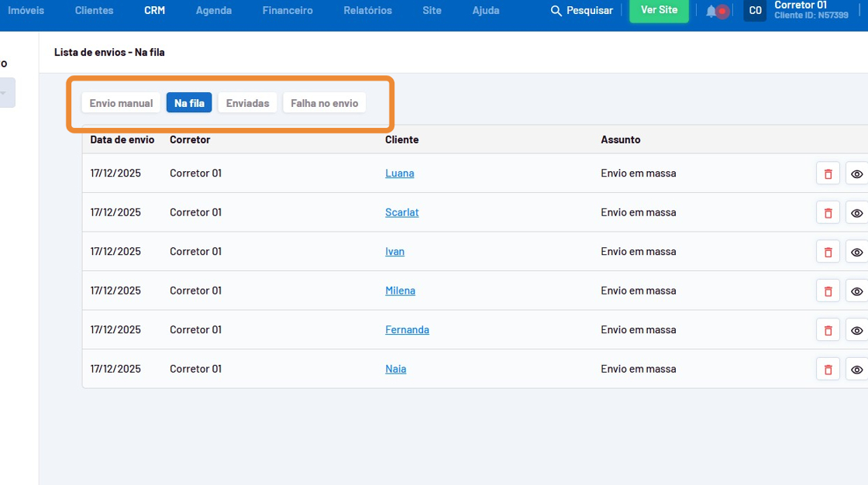Select the Envio manual tab
This screenshot has height=485, width=868.
coord(121,103)
